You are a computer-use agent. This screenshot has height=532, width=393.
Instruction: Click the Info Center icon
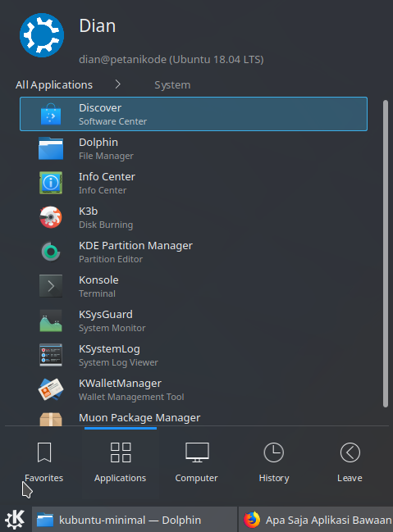pos(51,183)
